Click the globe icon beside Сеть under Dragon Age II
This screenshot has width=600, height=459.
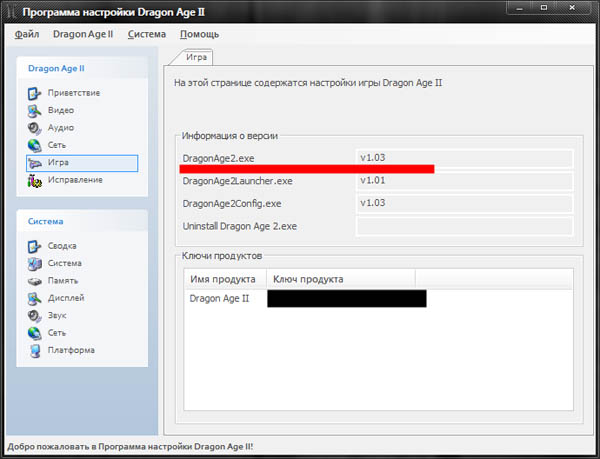point(34,145)
